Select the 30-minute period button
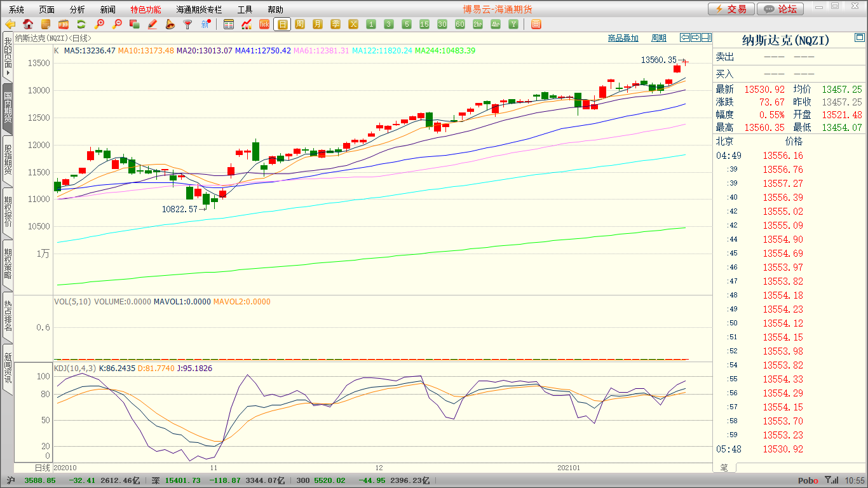 pyautogui.click(x=442, y=24)
